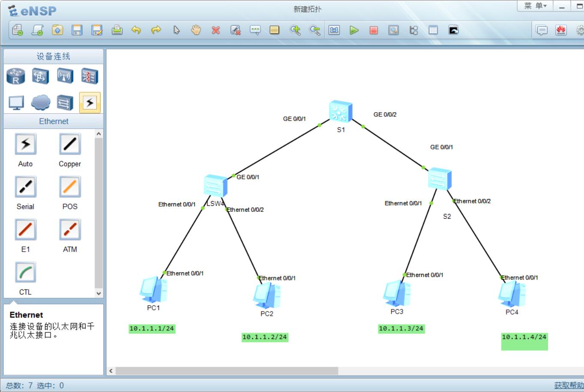The width and height of the screenshot is (584, 392).
Task: Click the text note bubble tool
Action: point(255,30)
